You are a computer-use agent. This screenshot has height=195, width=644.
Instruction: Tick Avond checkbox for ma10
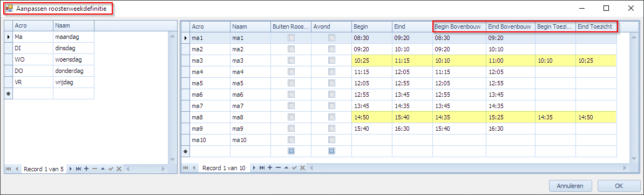point(331,140)
